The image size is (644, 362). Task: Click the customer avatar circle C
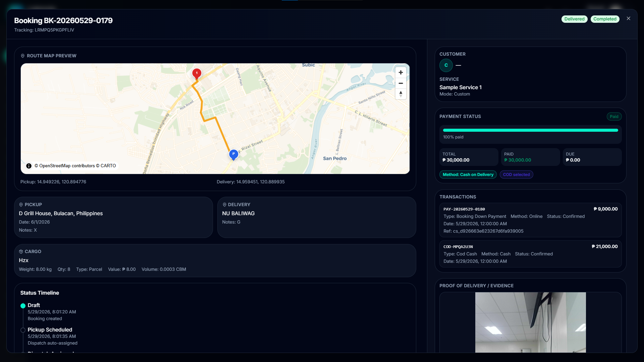446,65
